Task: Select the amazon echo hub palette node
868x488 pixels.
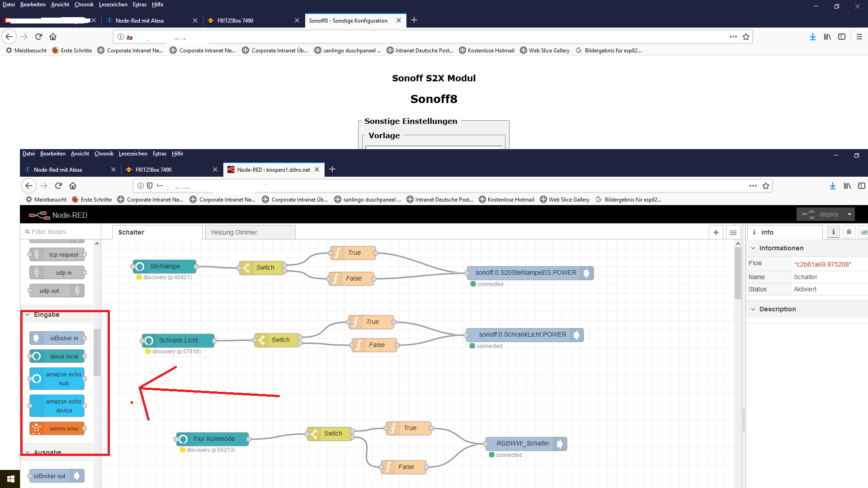Action: (x=57, y=379)
